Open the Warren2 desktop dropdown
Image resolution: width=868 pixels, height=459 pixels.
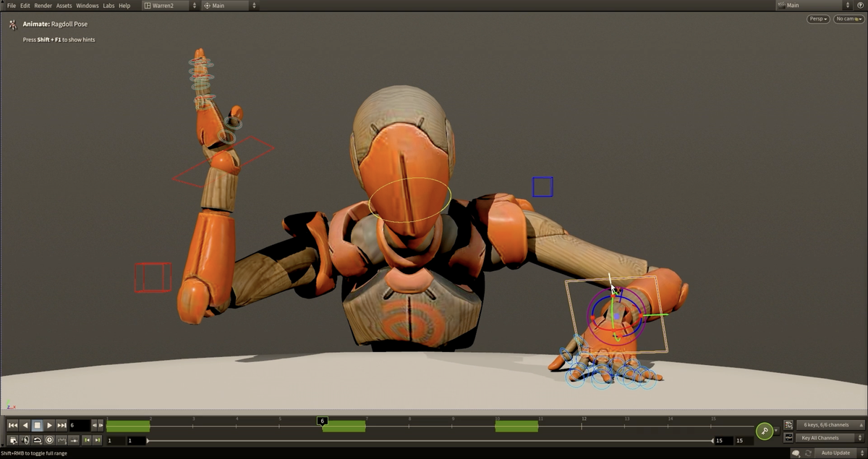coord(165,5)
